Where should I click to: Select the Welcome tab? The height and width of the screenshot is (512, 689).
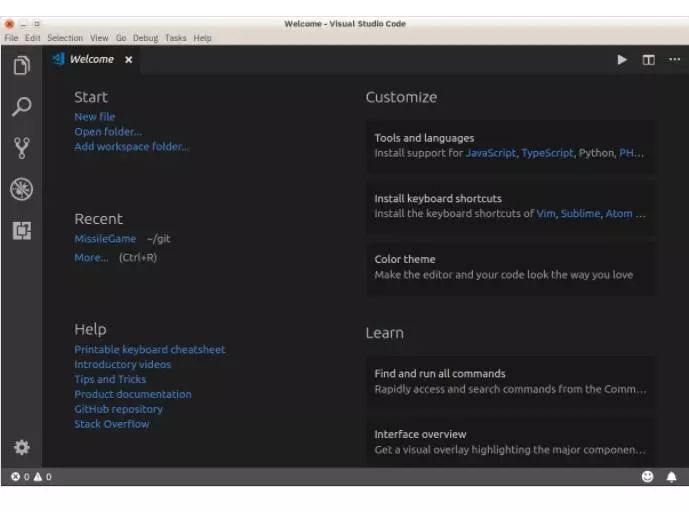[91, 59]
